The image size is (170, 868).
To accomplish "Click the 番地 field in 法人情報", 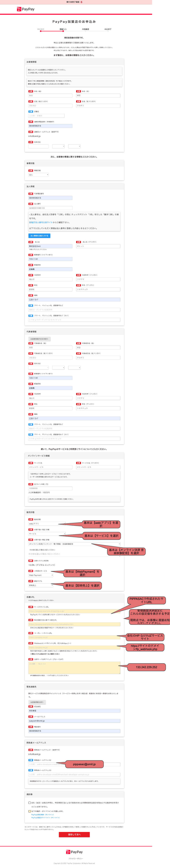I will pos(74,300).
